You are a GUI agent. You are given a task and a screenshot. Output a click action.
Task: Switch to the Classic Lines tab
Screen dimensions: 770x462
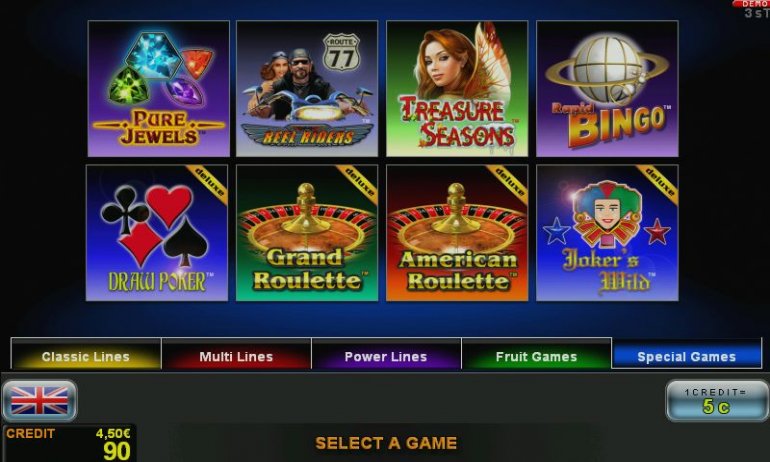(86, 353)
